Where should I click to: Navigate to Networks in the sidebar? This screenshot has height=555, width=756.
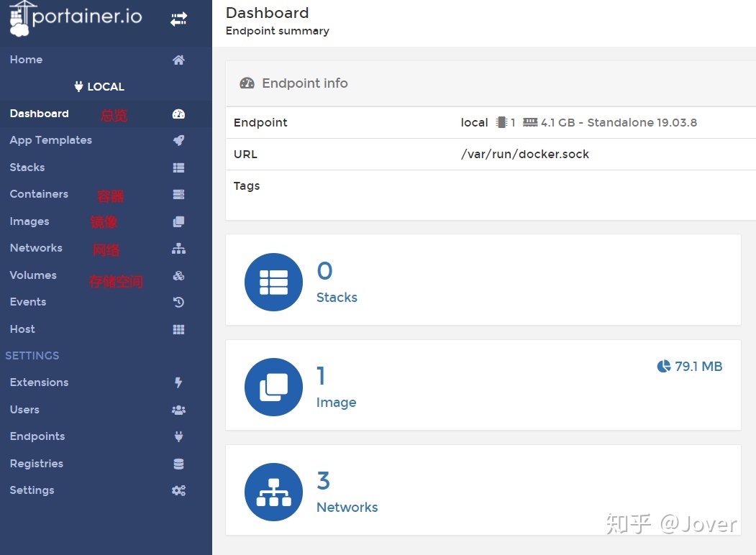tap(106, 249)
